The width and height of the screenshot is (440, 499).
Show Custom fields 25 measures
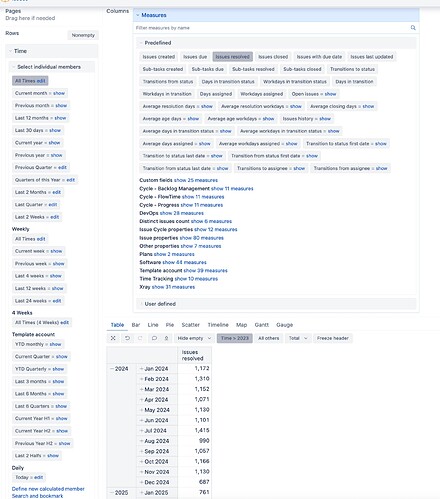pos(196,180)
